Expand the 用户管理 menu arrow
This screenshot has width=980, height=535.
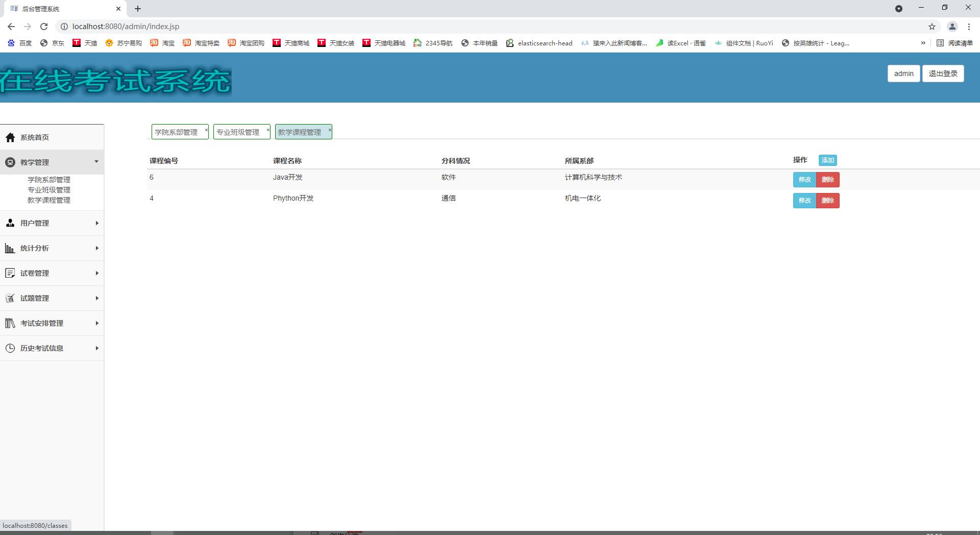coord(97,223)
